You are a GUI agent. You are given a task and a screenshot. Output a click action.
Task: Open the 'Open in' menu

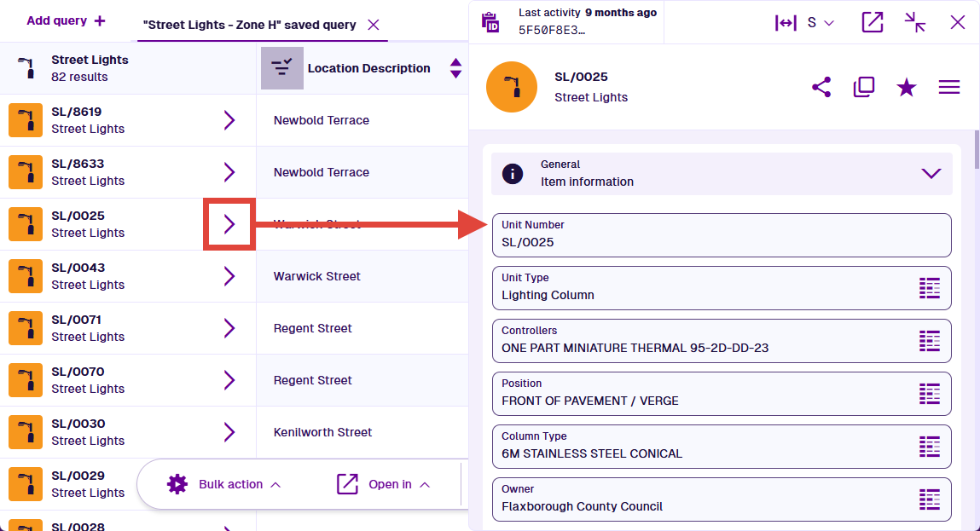pyautogui.click(x=384, y=484)
